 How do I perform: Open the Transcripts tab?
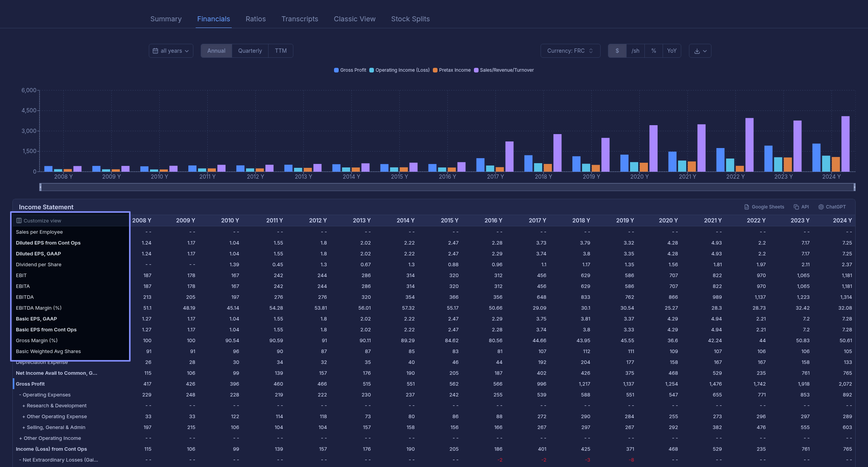[300, 19]
